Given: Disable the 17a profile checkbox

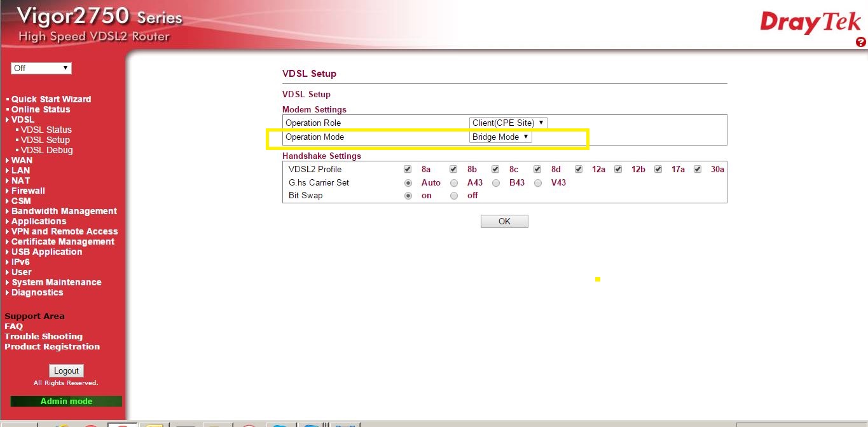Looking at the screenshot, I should pos(658,170).
